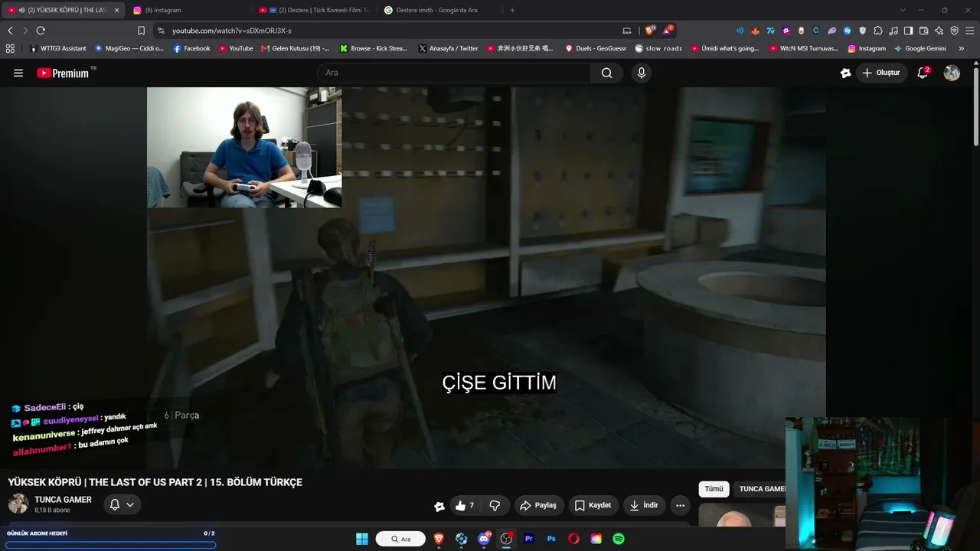The height and width of the screenshot is (551, 980).
Task: Switch to the Instagram browser tab
Action: click(188, 10)
